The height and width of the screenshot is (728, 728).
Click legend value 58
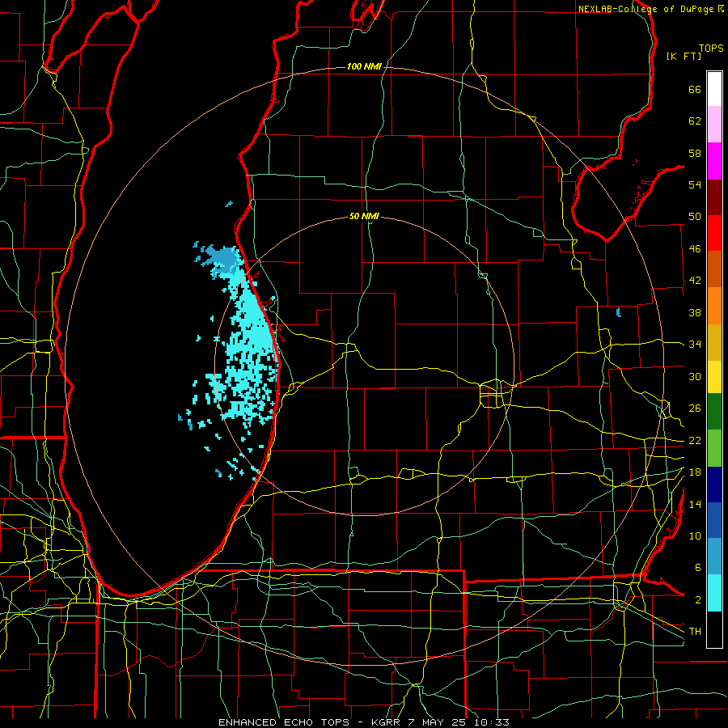pyautogui.click(x=695, y=153)
